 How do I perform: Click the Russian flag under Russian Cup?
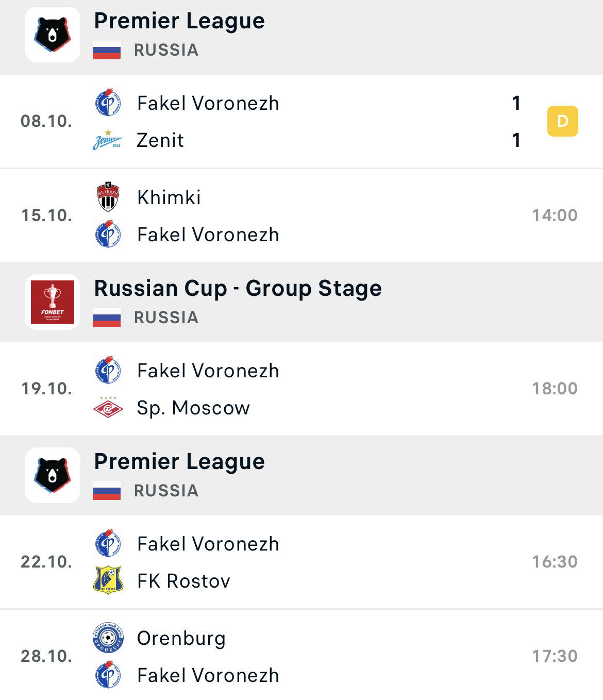pos(107,318)
